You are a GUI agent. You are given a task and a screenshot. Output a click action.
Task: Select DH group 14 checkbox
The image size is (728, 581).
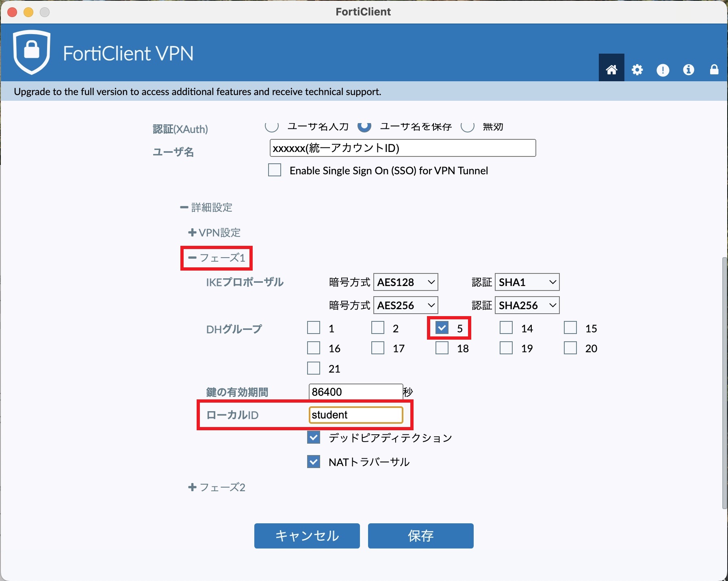click(x=506, y=328)
